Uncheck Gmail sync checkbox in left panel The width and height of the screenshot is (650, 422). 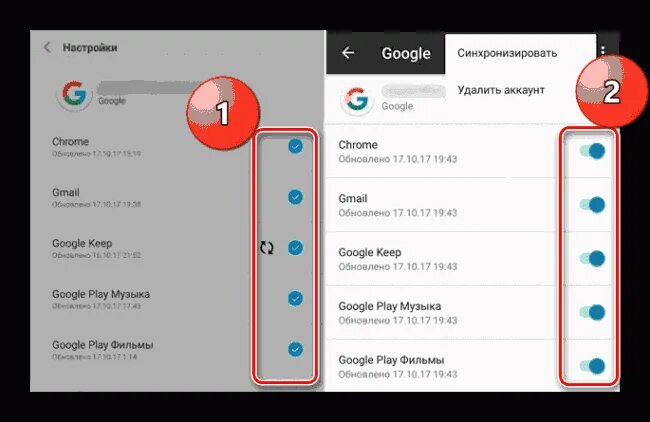point(295,197)
